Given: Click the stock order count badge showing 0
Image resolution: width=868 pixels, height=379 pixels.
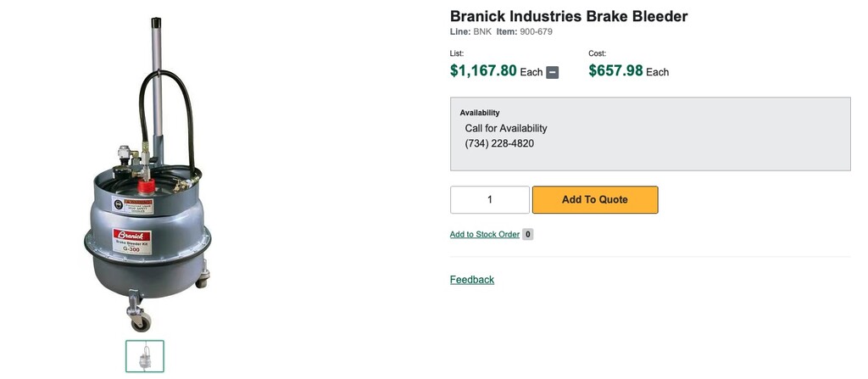Looking at the screenshot, I should coord(528,234).
